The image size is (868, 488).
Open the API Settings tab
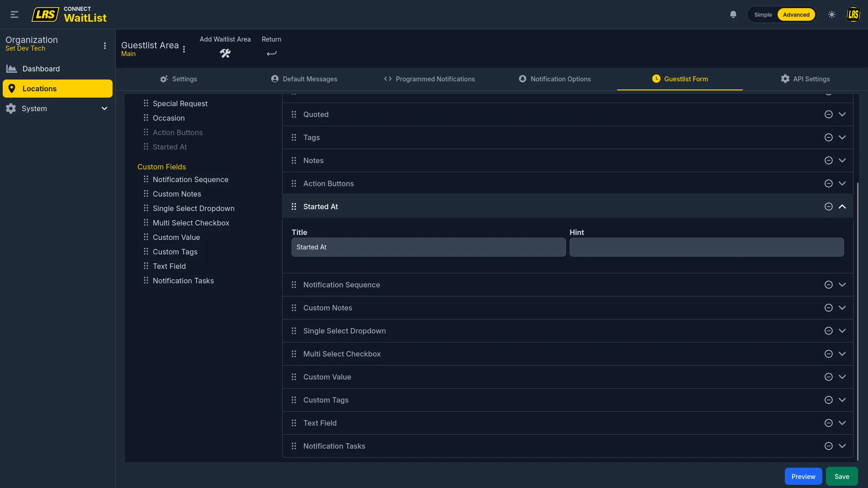(805, 79)
